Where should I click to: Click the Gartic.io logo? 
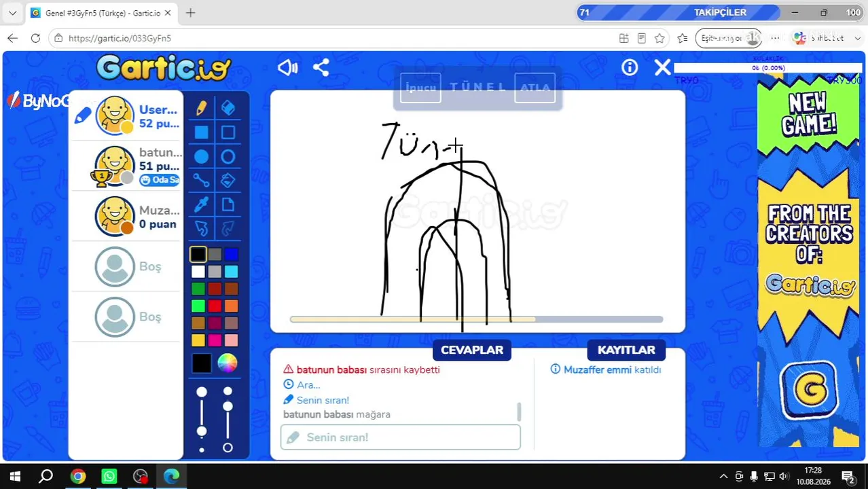[x=164, y=68]
